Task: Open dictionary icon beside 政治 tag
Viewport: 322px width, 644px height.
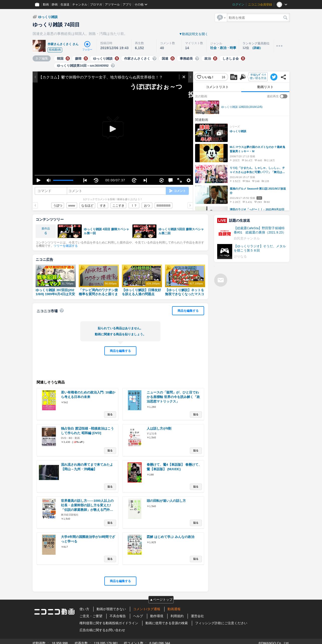Action: (215, 58)
